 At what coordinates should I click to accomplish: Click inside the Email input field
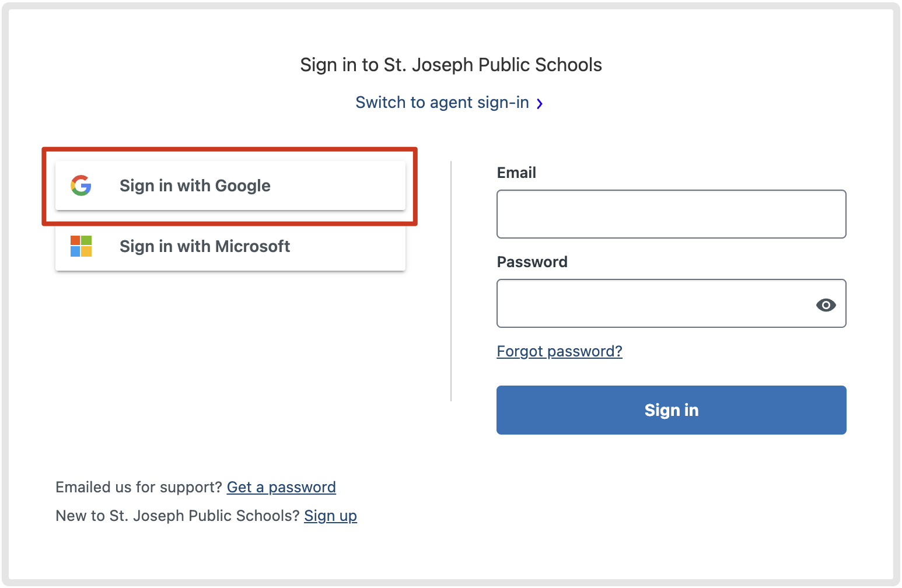click(671, 214)
